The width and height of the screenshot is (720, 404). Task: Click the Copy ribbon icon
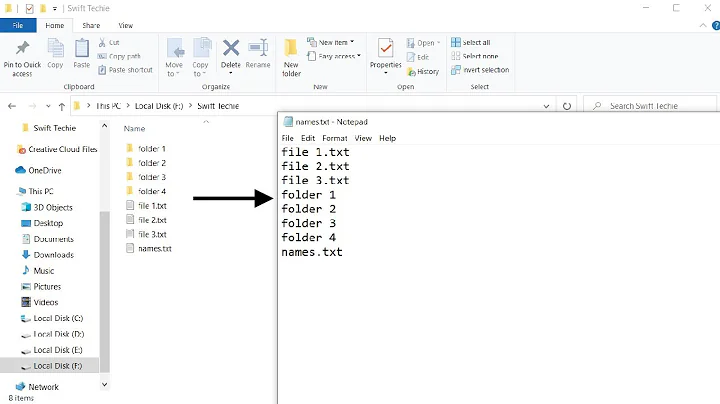55,54
